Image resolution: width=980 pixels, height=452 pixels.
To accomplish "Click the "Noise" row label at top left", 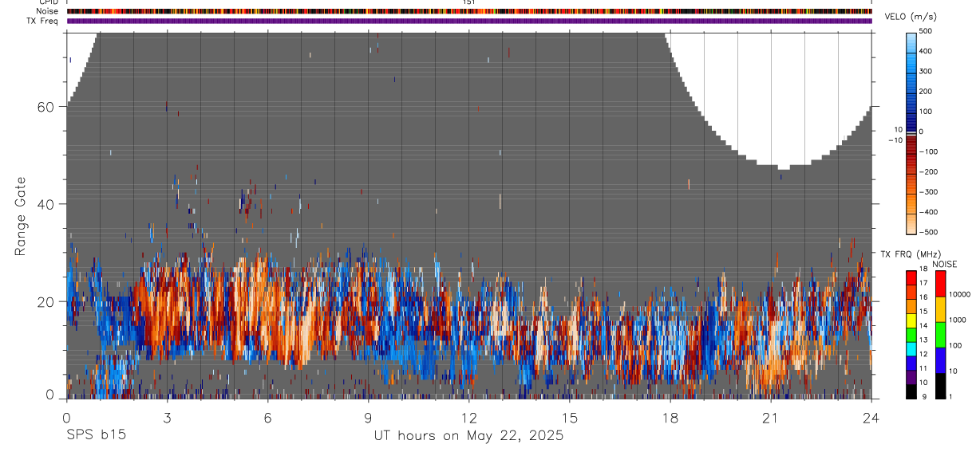I will (x=48, y=11).
